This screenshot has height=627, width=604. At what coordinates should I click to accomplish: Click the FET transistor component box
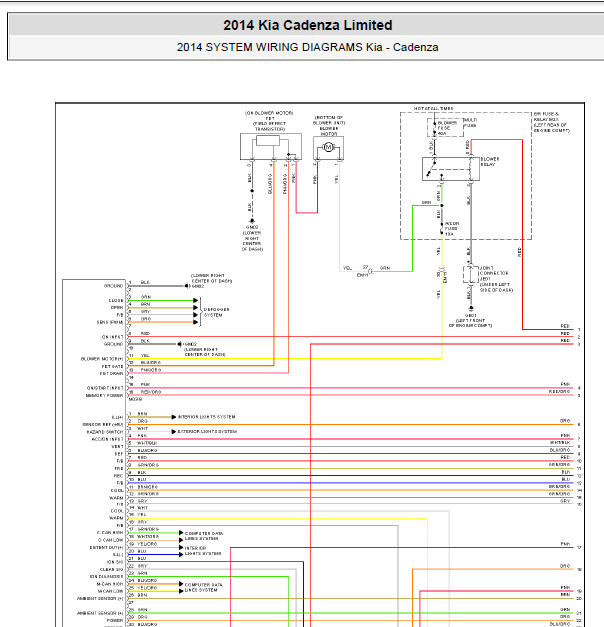(271, 146)
